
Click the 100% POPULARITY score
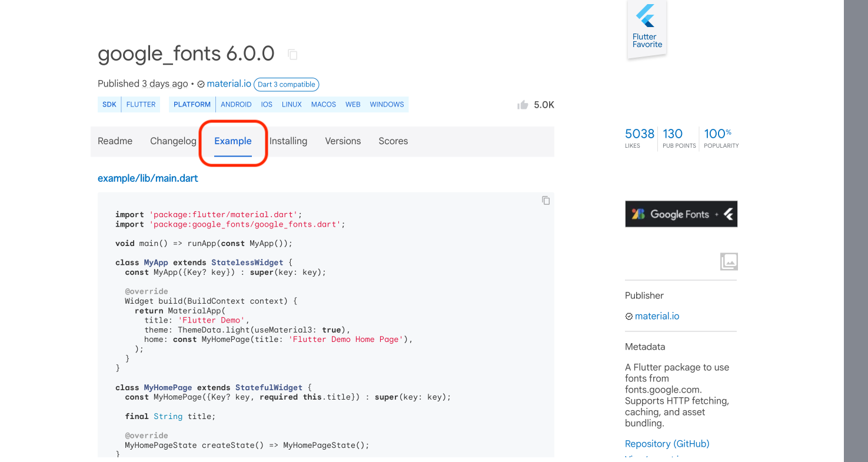coord(721,138)
